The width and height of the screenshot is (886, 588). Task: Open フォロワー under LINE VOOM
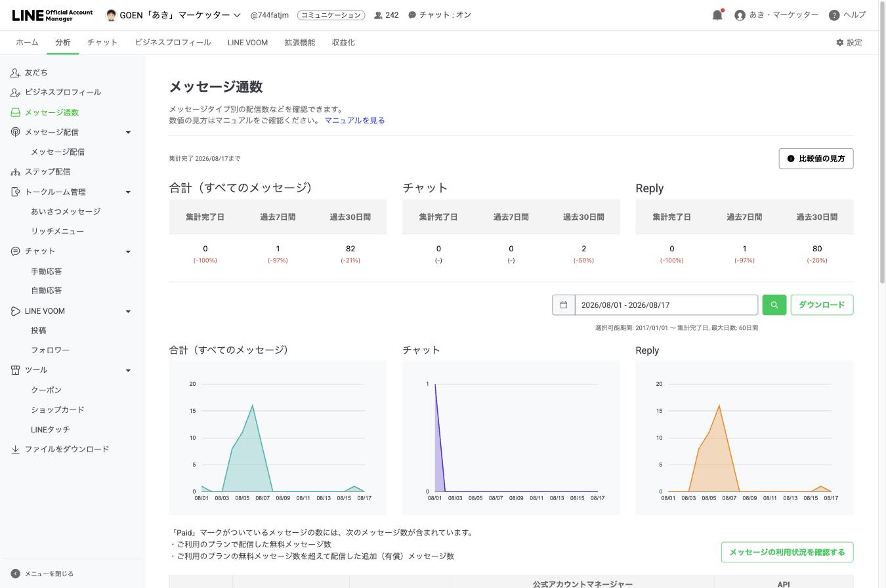click(50, 350)
